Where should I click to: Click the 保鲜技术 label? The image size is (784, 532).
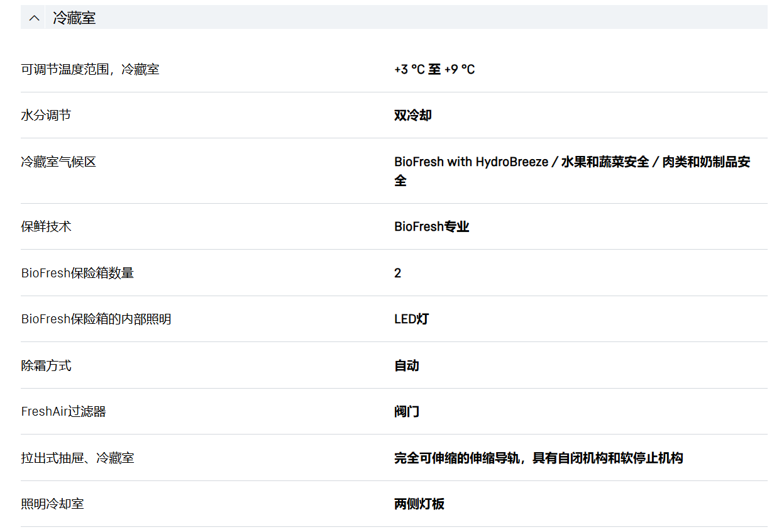[x=46, y=226]
